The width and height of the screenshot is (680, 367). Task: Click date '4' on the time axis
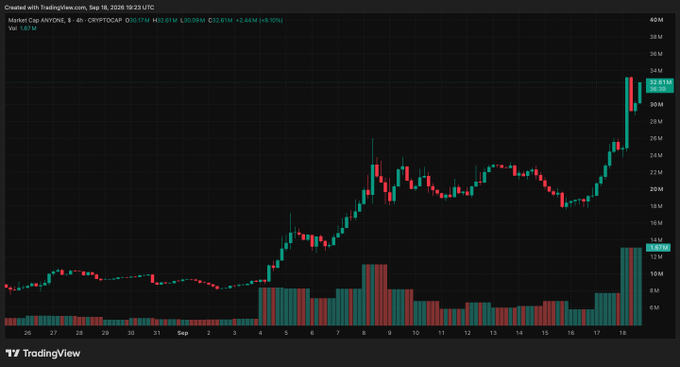coord(260,333)
